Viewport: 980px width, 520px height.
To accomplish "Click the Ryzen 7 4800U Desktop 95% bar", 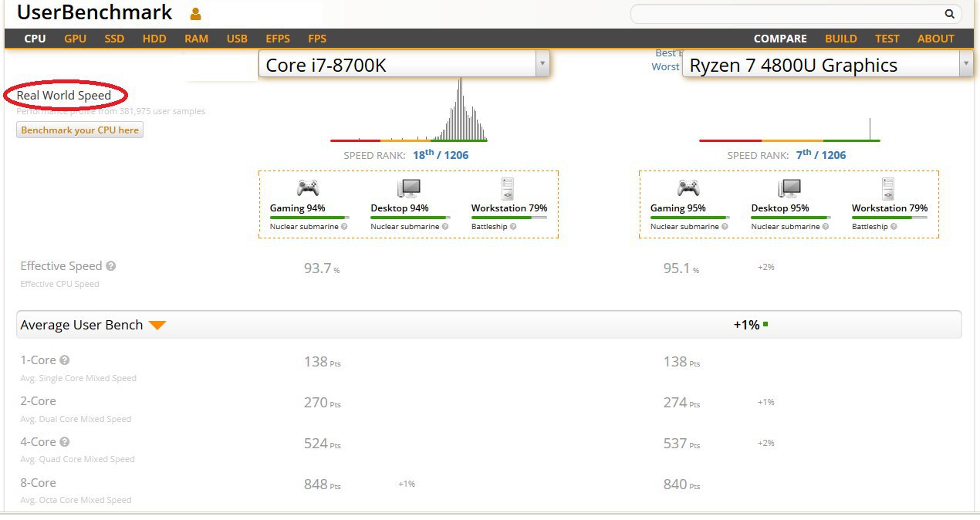I will pyautogui.click(x=791, y=218).
